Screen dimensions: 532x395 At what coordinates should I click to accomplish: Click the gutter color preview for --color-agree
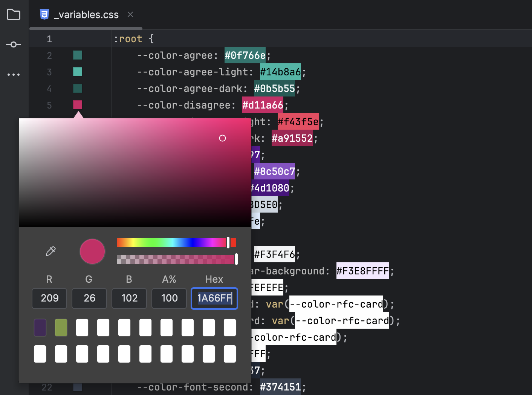(77, 55)
